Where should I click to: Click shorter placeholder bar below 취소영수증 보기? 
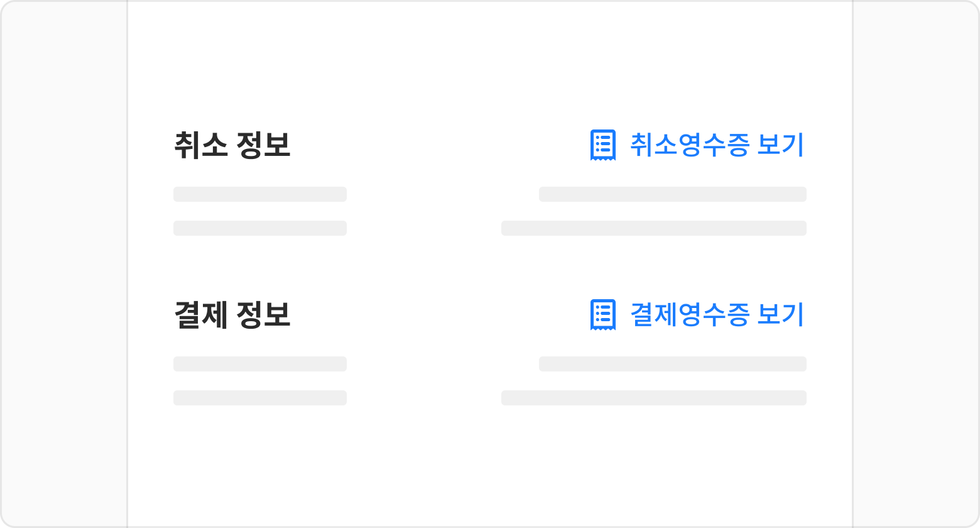coord(672,194)
